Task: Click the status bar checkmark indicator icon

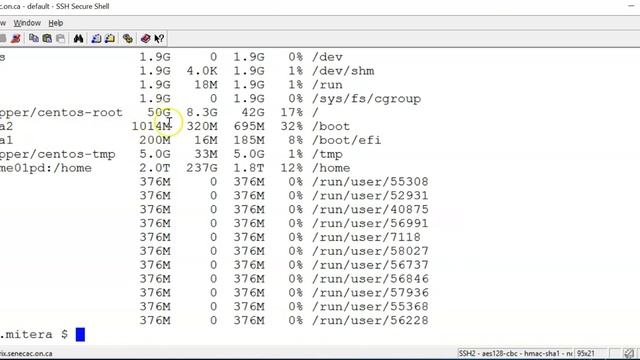Action: pyautogui.click(x=629, y=353)
